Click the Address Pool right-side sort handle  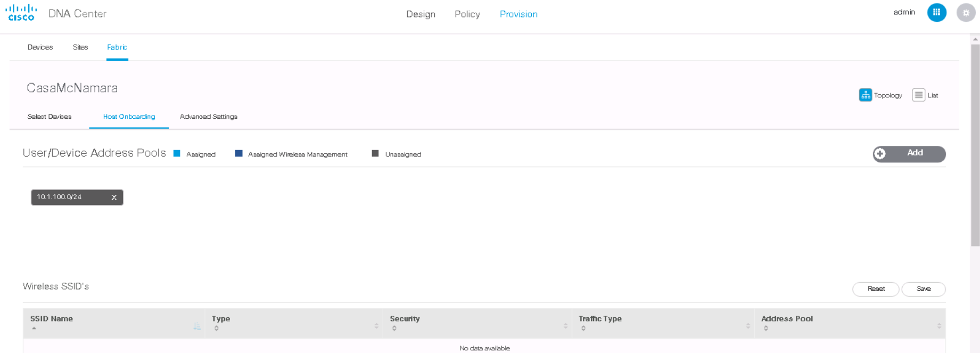coord(939,326)
